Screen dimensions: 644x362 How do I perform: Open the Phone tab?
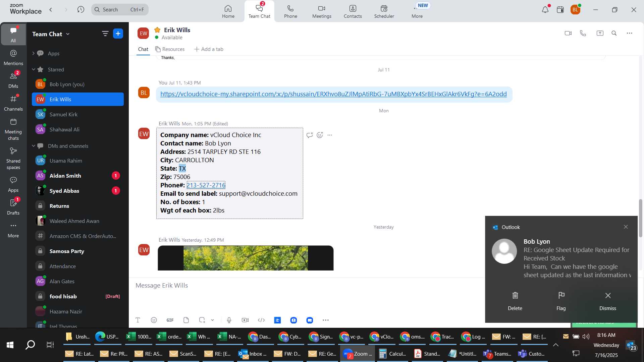point(290,11)
